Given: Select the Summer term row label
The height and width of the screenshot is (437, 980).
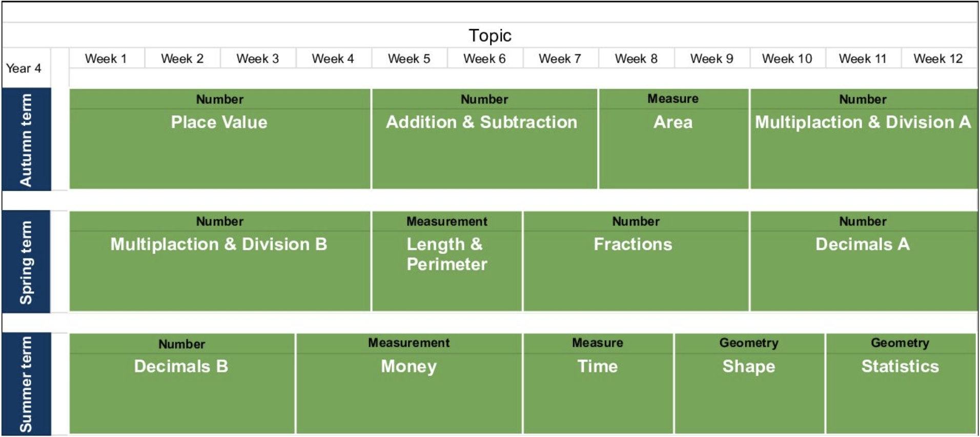Looking at the screenshot, I should pyautogui.click(x=26, y=384).
